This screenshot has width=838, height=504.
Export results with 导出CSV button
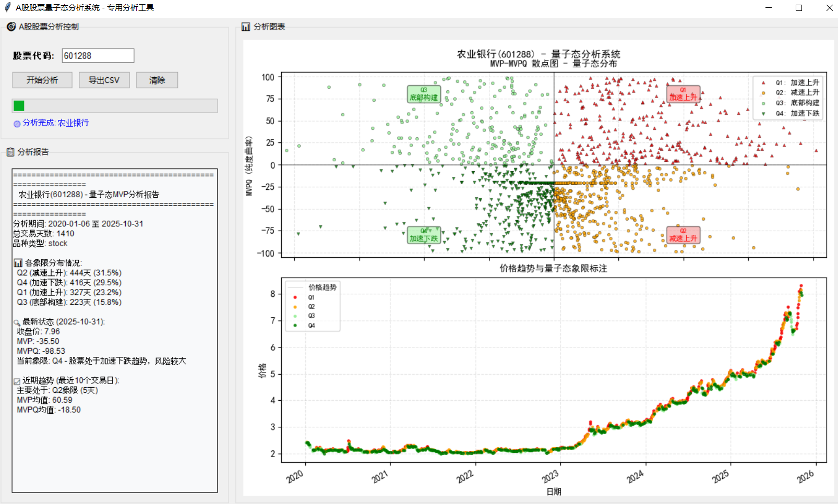(x=104, y=80)
